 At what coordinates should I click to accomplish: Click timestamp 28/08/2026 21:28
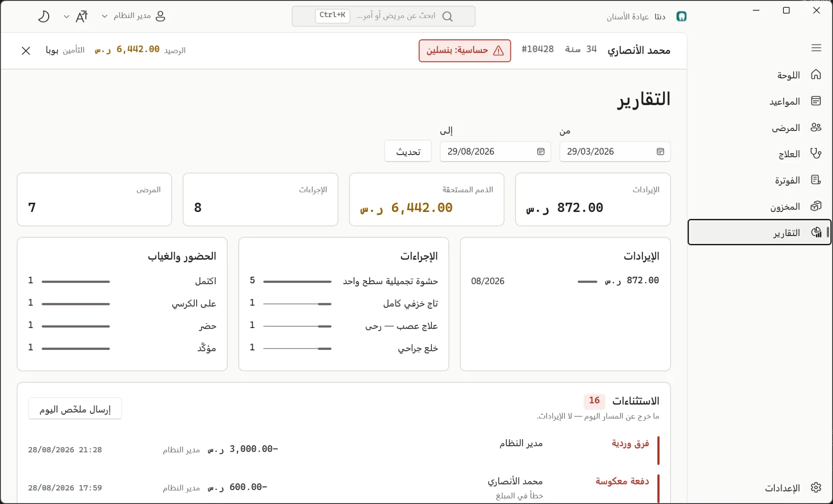pos(65,450)
